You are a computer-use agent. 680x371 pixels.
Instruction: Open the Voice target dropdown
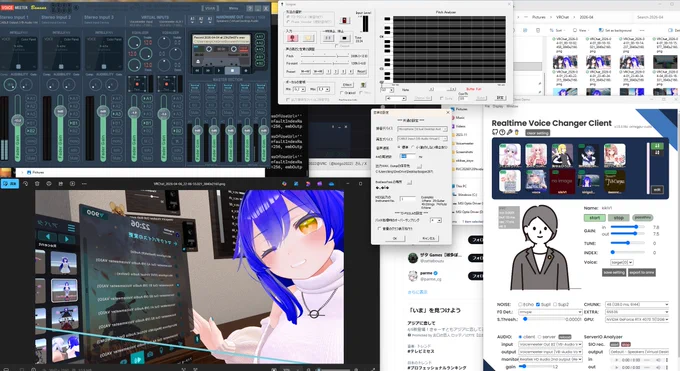[622, 263]
